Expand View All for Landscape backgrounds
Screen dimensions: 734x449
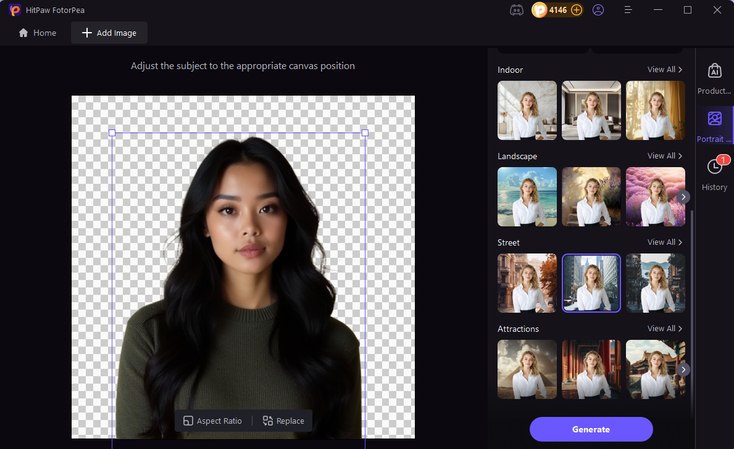[x=665, y=156]
